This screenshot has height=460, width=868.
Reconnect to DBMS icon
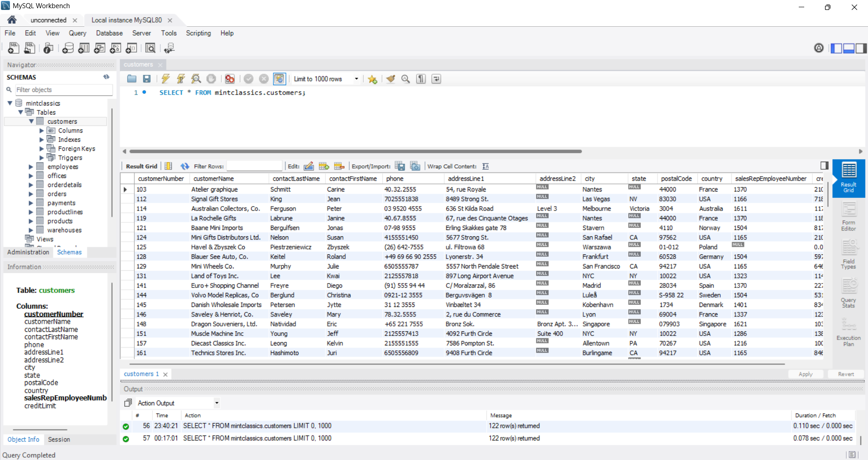169,48
